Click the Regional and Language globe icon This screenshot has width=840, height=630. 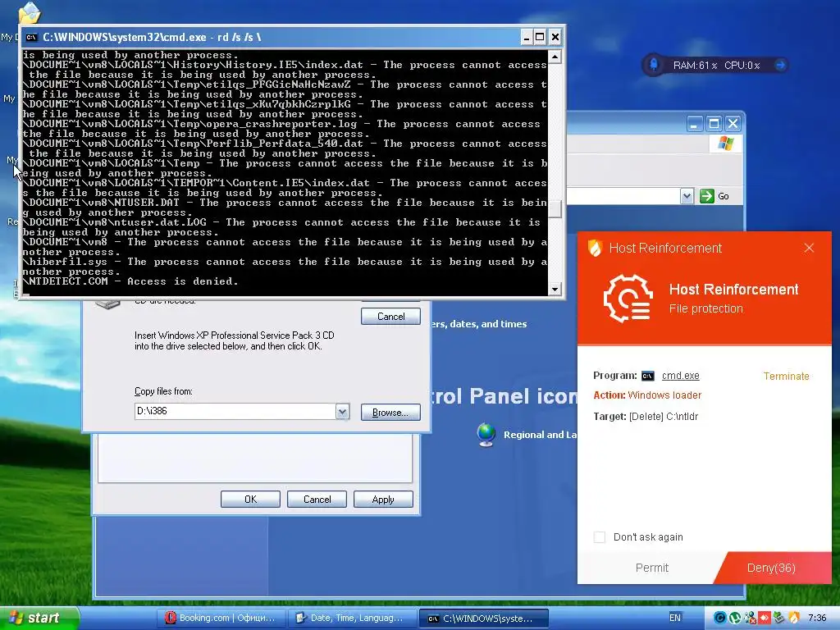coord(486,435)
